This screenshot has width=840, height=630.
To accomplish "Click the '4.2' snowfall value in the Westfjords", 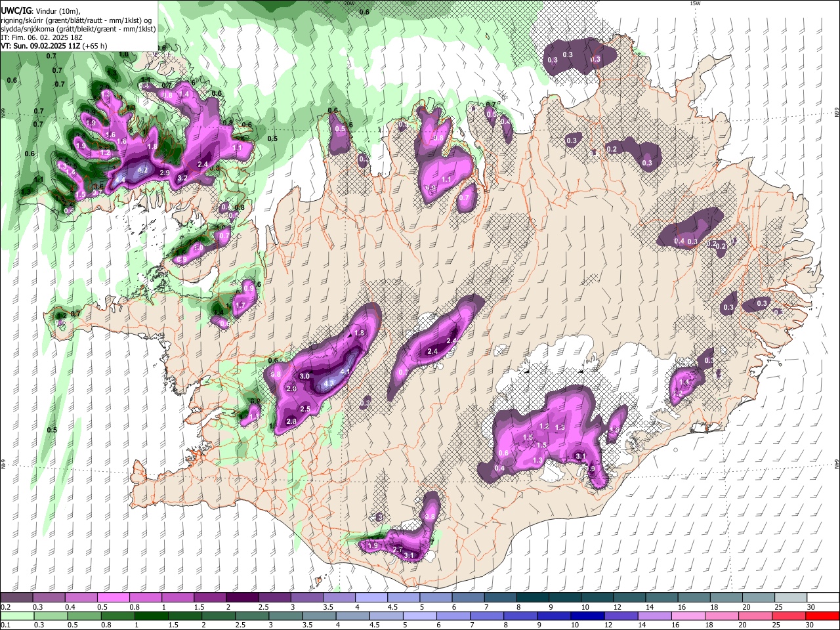I will point(143,170).
